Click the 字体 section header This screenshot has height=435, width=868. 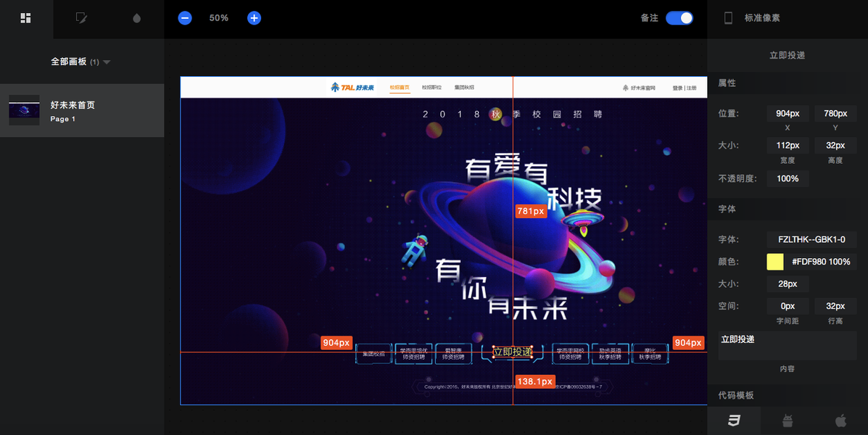[x=727, y=210]
